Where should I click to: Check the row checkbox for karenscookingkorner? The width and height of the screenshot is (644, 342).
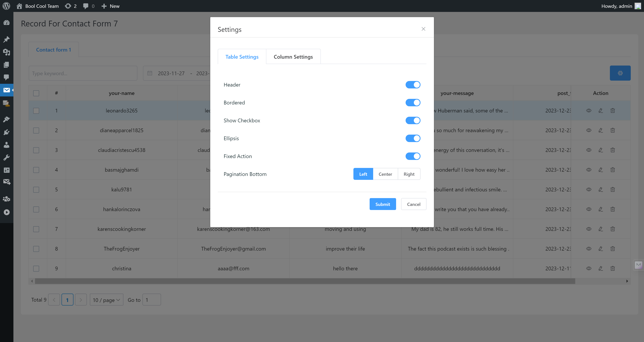pyautogui.click(x=36, y=229)
